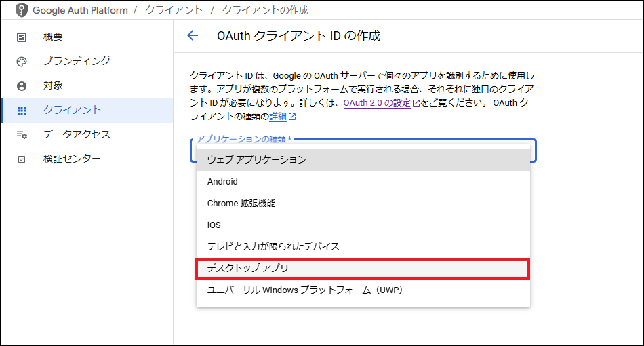Select ウェブ アプリケーション from the dropdown list
The height and width of the screenshot is (346, 644).
tap(257, 159)
